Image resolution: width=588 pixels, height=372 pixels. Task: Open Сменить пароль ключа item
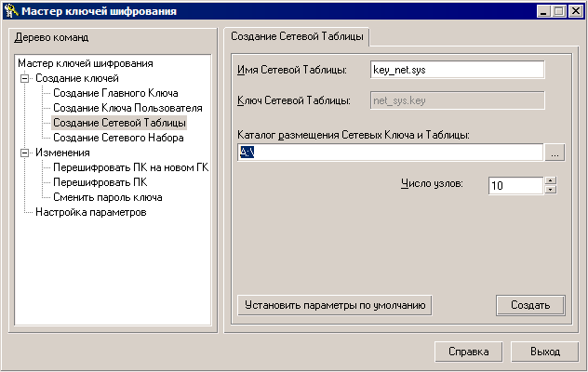coord(108,197)
